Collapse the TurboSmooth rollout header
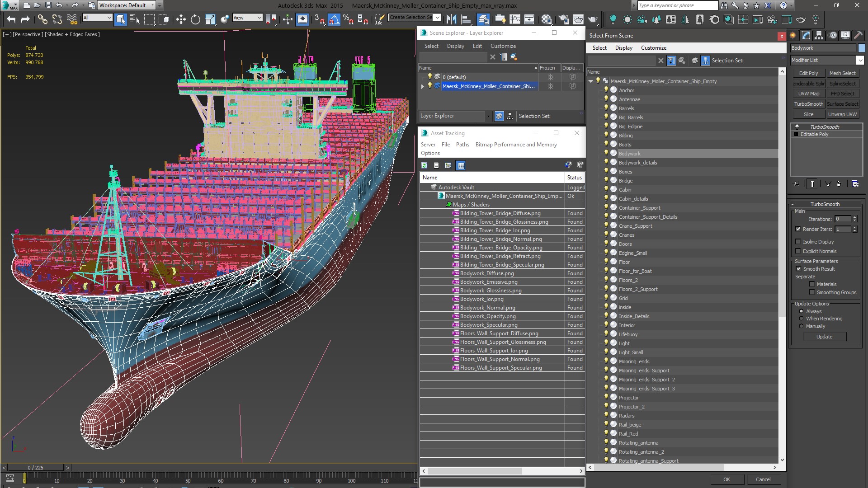 [825, 204]
